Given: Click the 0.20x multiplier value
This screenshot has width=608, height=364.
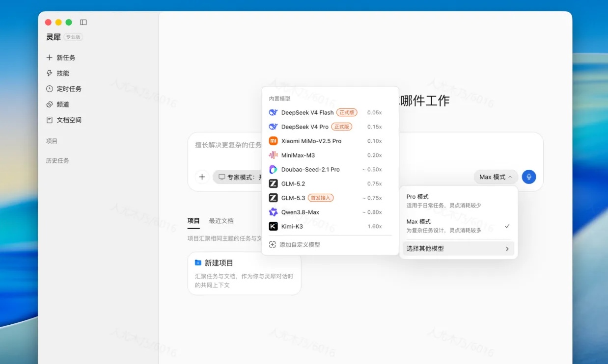Looking at the screenshot, I should (375, 155).
